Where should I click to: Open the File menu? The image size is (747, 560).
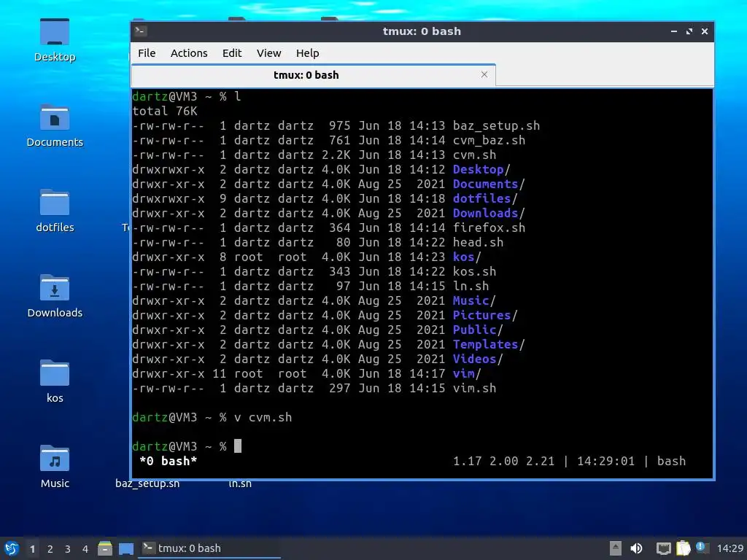point(147,52)
